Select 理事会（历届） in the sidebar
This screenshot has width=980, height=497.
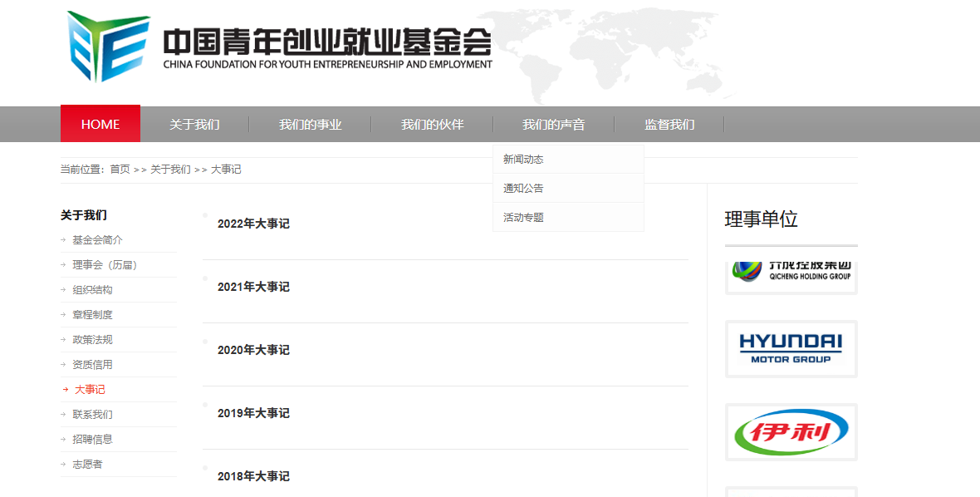click(x=105, y=265)
